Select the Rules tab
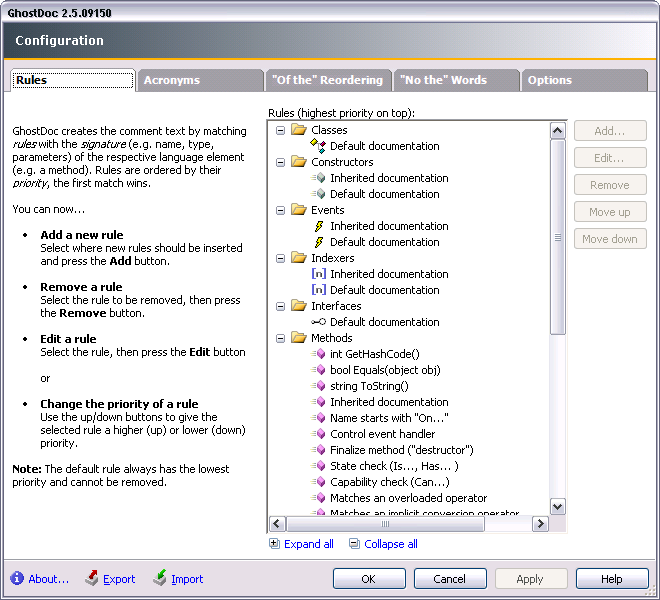 tap(73, 80)
